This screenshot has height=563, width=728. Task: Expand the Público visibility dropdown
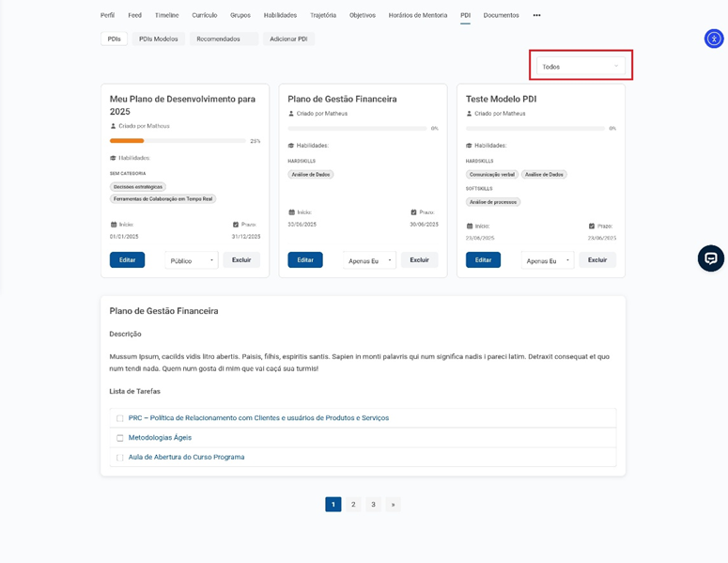click(x=192, y=260)
